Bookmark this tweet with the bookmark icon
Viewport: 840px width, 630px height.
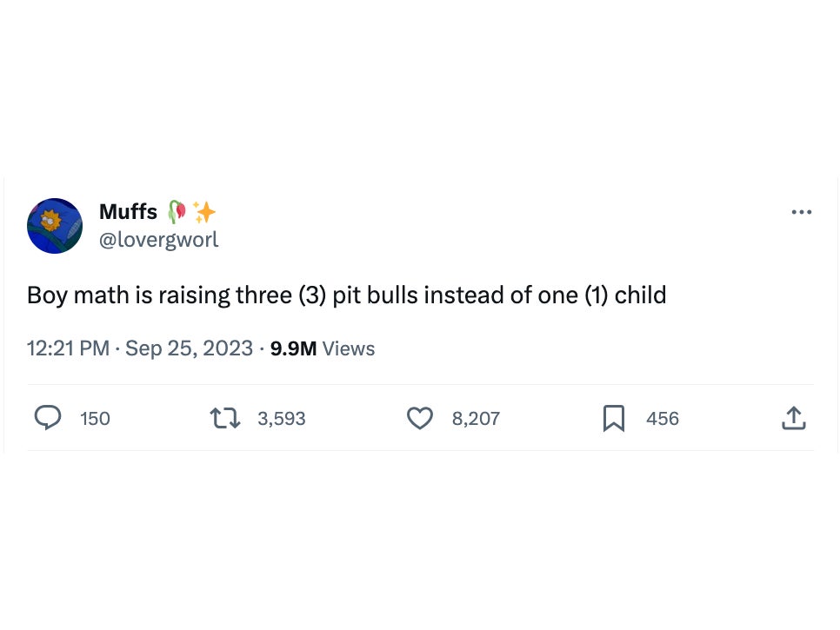click(x=614, y=418)
